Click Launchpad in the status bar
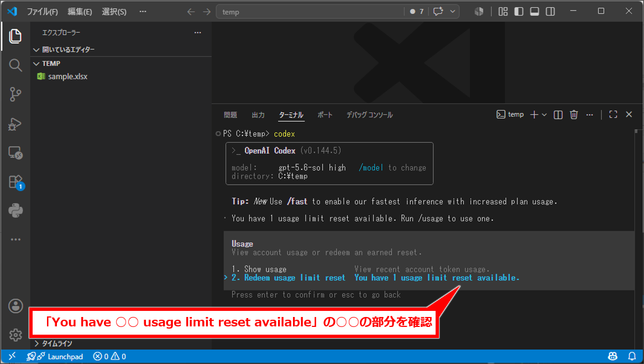The width and height of the screenshot is (644, 364). [x=55, y=356]
